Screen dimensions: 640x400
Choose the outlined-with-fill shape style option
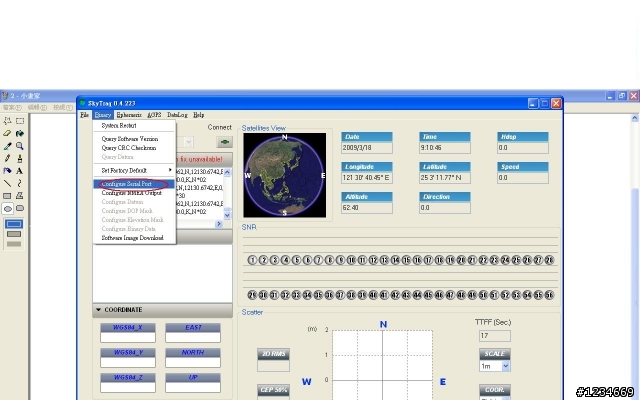click(x=14, y=234)
